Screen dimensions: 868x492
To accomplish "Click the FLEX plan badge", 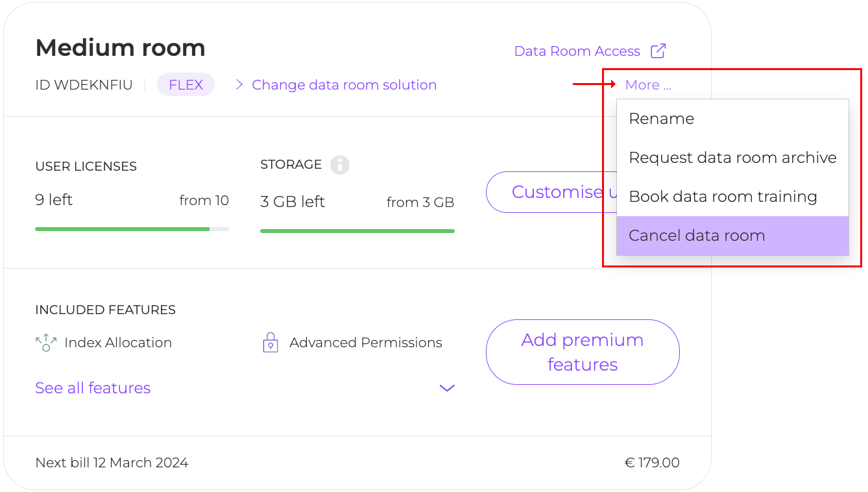I will point(186,85).
